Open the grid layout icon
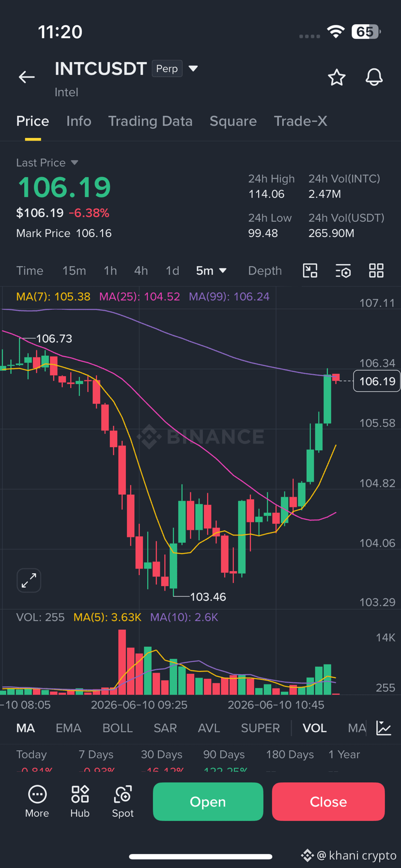Viewport: 401px width, 868px height. (x=376, y=271)
